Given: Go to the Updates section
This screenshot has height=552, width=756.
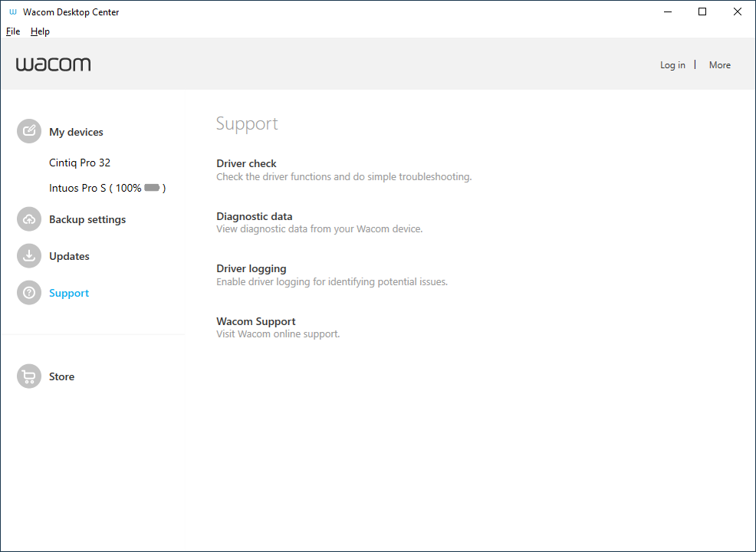Looking at the screenshot, I should 69,256.
